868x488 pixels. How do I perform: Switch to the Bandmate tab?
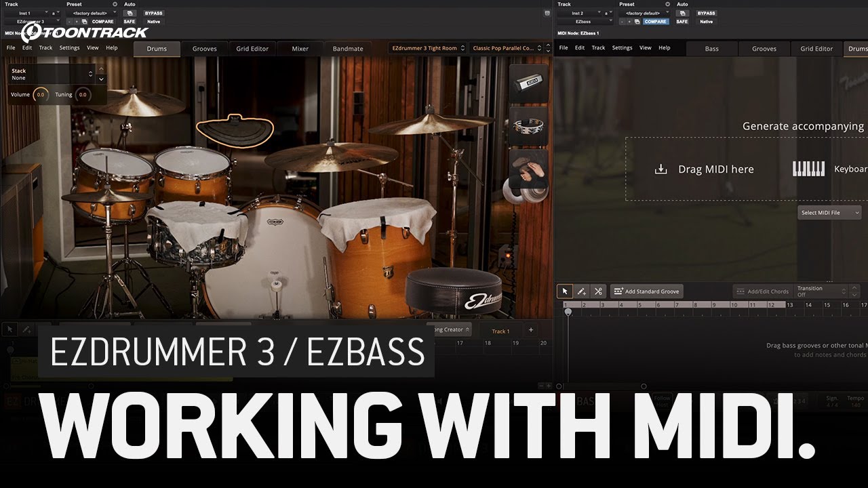[348, 49]
